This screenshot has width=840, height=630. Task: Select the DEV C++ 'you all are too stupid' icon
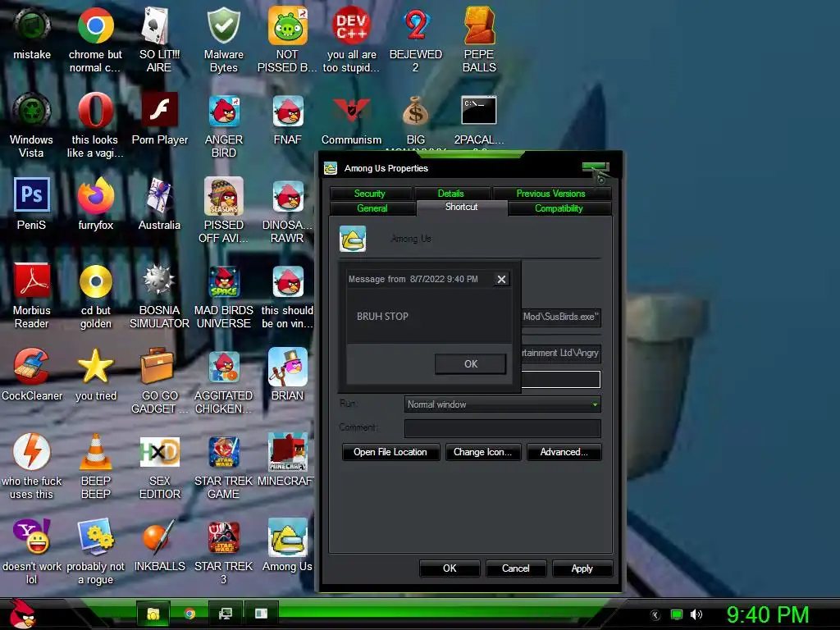click(351, 25)
